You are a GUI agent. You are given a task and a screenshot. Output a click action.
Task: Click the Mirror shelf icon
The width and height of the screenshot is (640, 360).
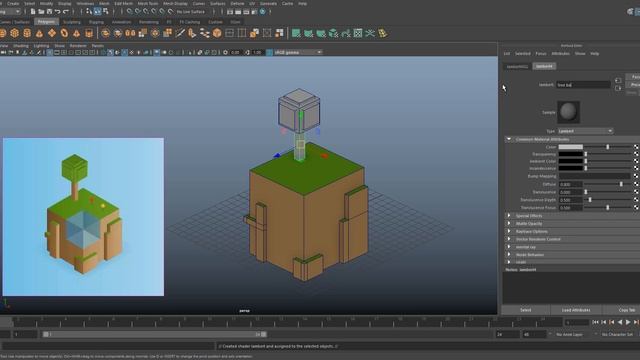coord(130,33)
